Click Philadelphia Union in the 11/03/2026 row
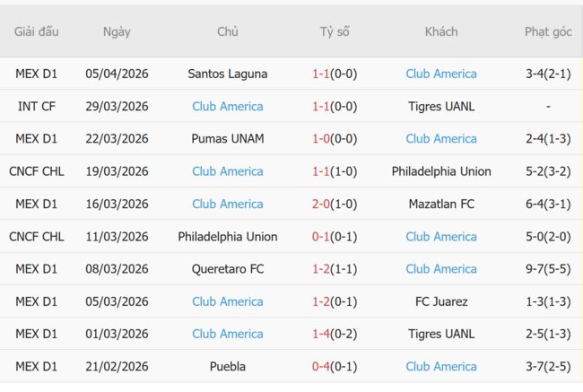Viewport: 583px width, 392px height. coord(228,236)
